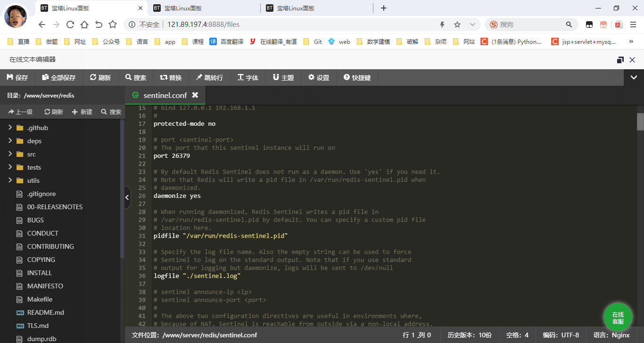Expand the deps folder in tree

point(10,141)
